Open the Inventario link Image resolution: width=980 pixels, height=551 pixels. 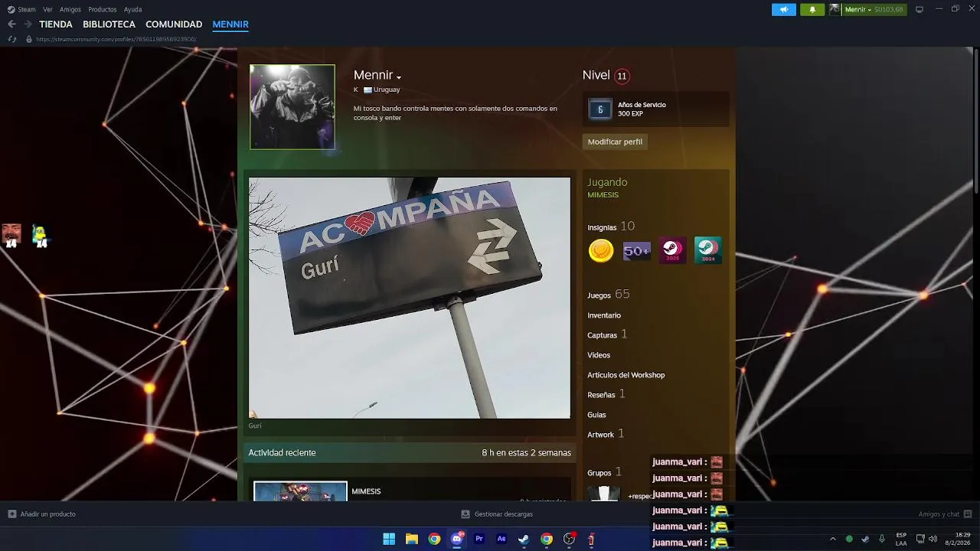(x=604, y=315)
